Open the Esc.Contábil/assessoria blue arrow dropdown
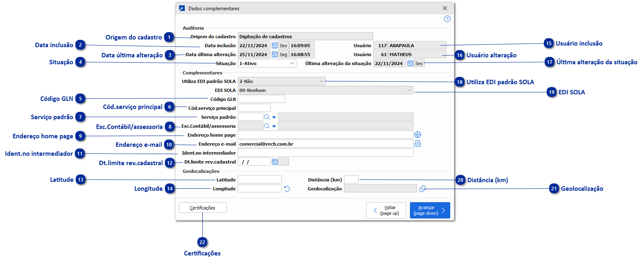The width and height of the screenshot is (644, 264). (274, 126)
